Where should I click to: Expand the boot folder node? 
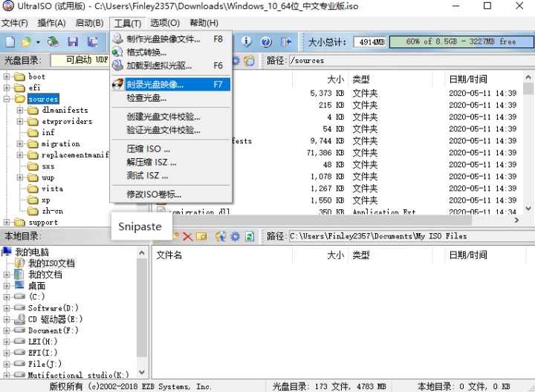(7, 76)
